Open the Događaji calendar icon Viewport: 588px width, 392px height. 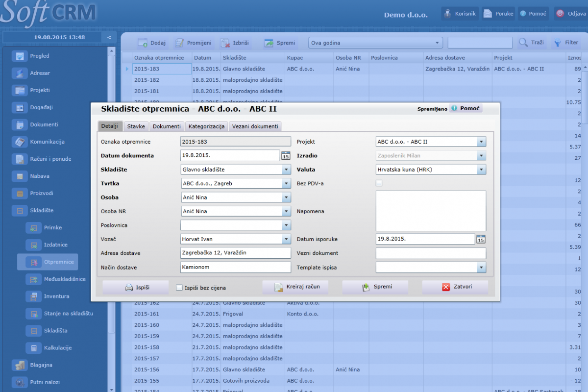click(20, 107)
